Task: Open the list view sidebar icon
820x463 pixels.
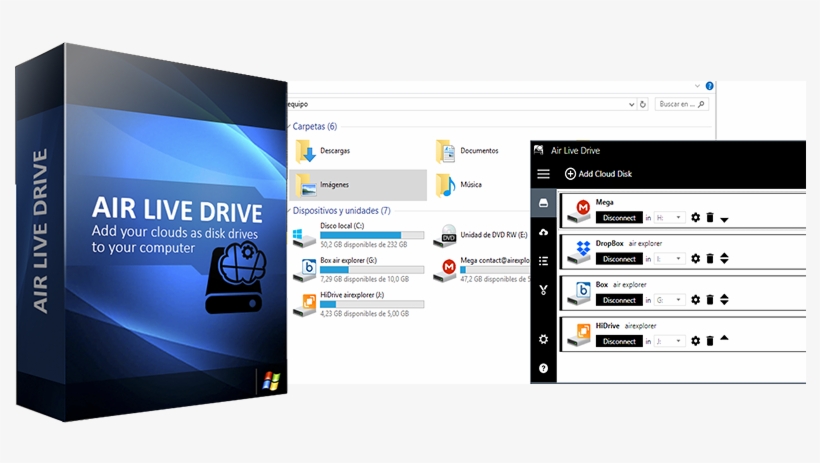Action: (543, 261)
